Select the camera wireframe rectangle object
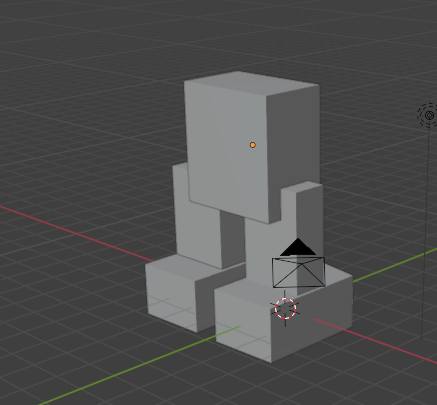 (x=299, y=272)
